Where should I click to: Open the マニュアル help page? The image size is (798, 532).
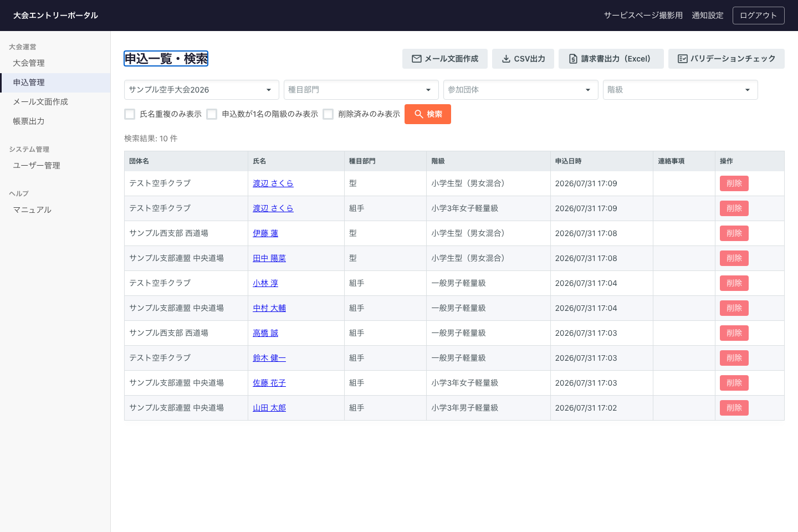coord(55,210)
